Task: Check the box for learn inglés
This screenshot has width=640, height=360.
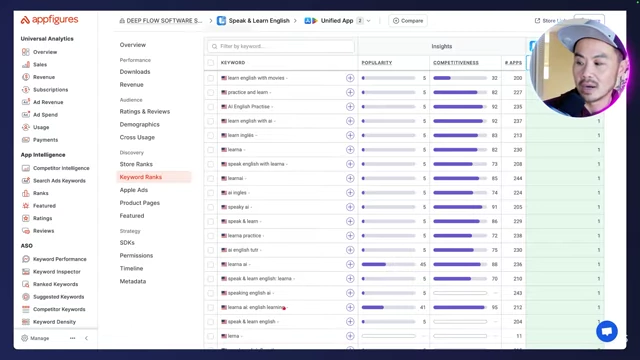Action: click(211, 135)
